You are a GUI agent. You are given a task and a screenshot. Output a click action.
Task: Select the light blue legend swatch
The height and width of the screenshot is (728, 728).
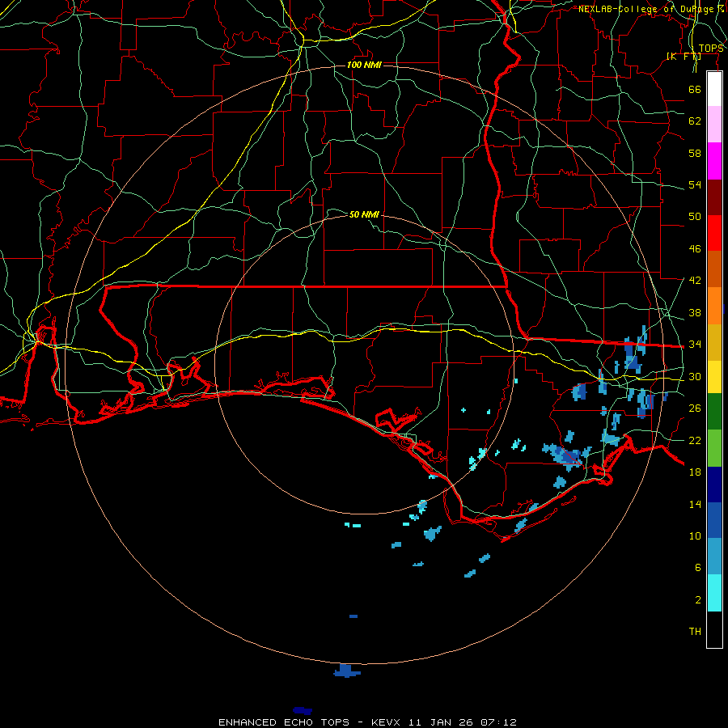714,557
